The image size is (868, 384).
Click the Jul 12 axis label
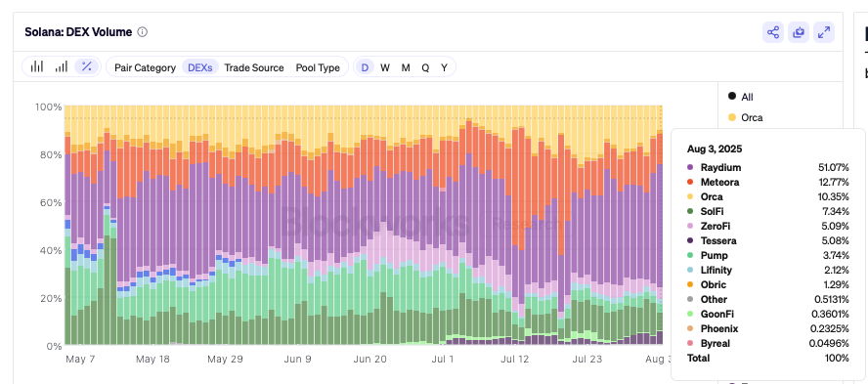pyautogui.click(x=515, y=360)
